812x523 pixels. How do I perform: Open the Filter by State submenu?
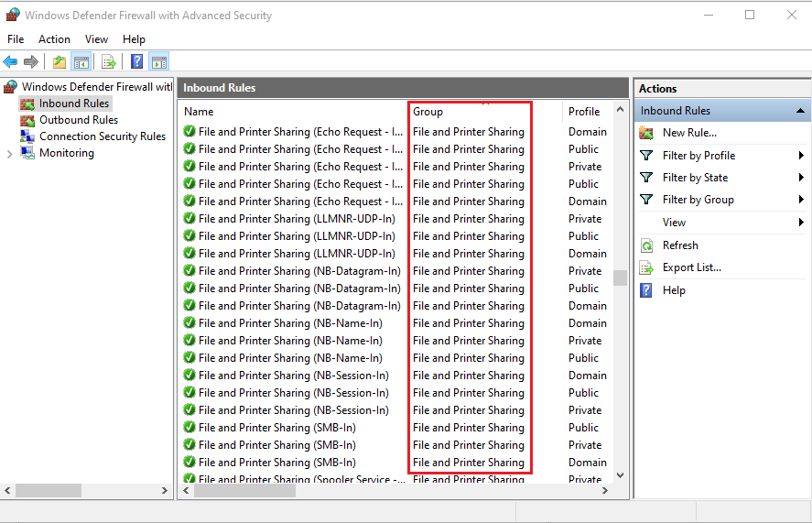[x=695, y=178]
